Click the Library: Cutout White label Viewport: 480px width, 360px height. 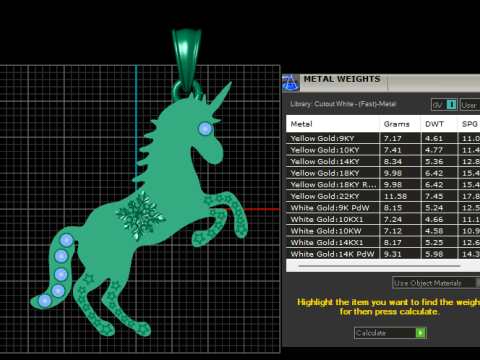(x=343, y=104)
